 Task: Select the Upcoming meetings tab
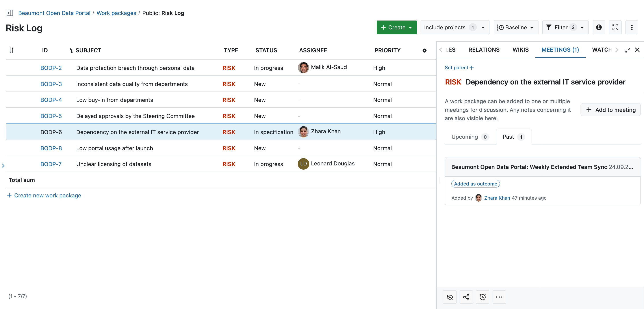(x=470, y=137)
